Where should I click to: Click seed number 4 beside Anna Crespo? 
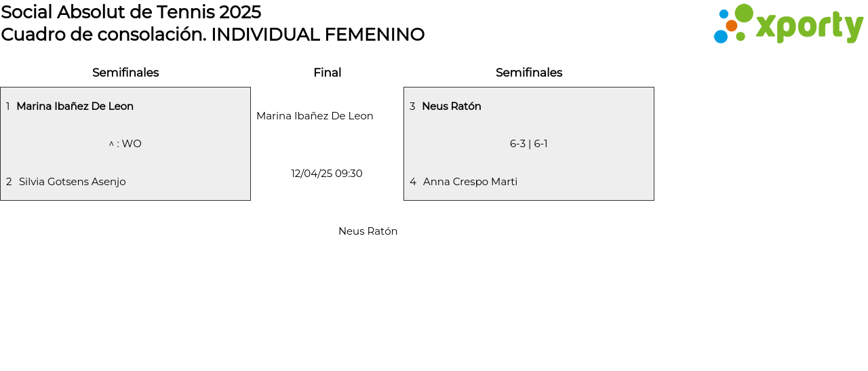(413, 182)
